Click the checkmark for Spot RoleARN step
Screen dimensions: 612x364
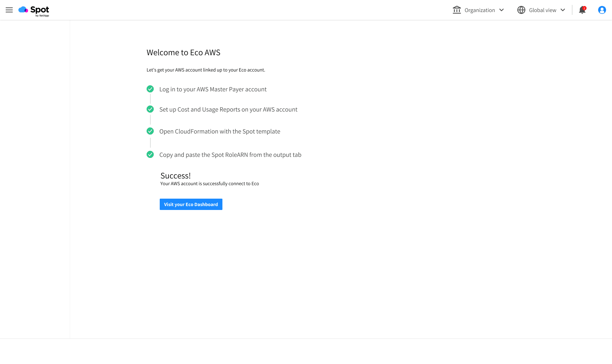(x=150, y=154)
